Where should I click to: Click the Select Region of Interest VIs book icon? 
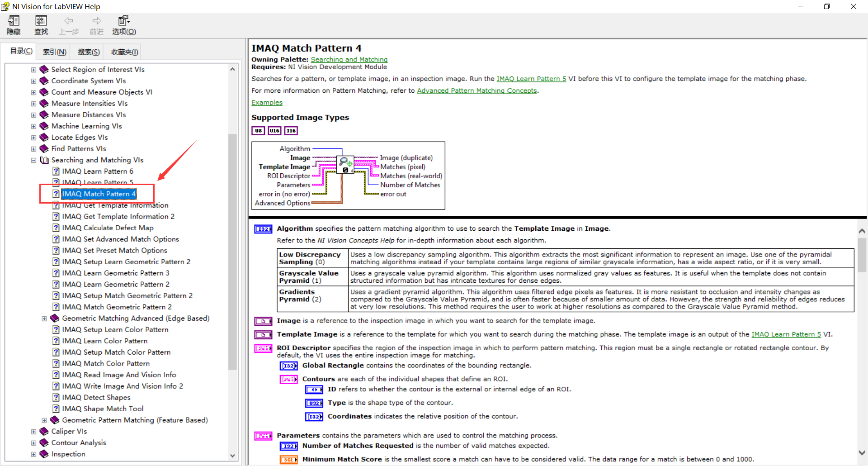[44, 69]
